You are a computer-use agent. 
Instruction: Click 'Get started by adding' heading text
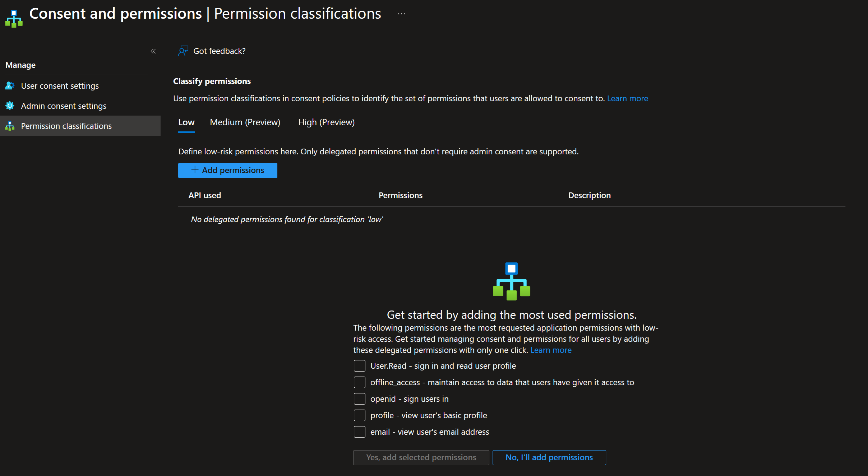(x=512, y=315)
